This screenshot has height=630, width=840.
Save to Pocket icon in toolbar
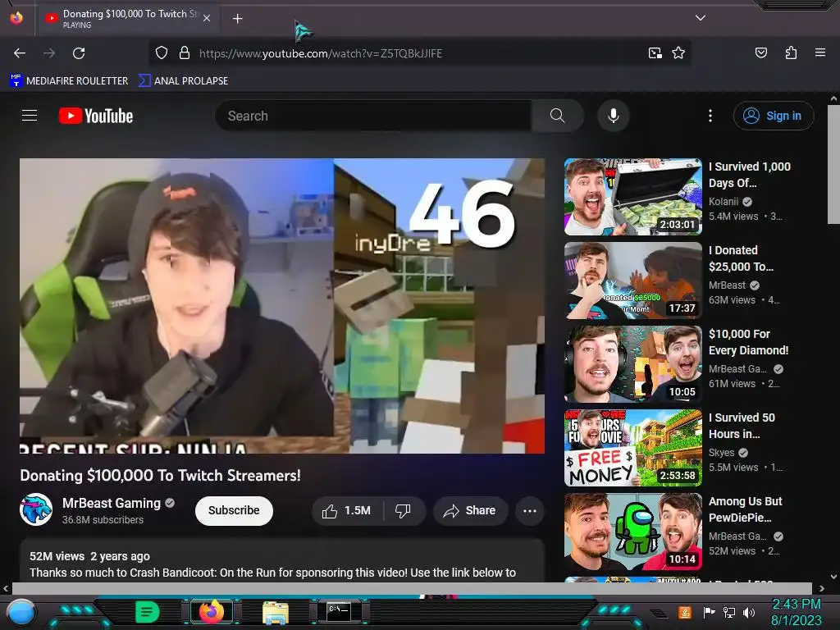coord(760,52)
